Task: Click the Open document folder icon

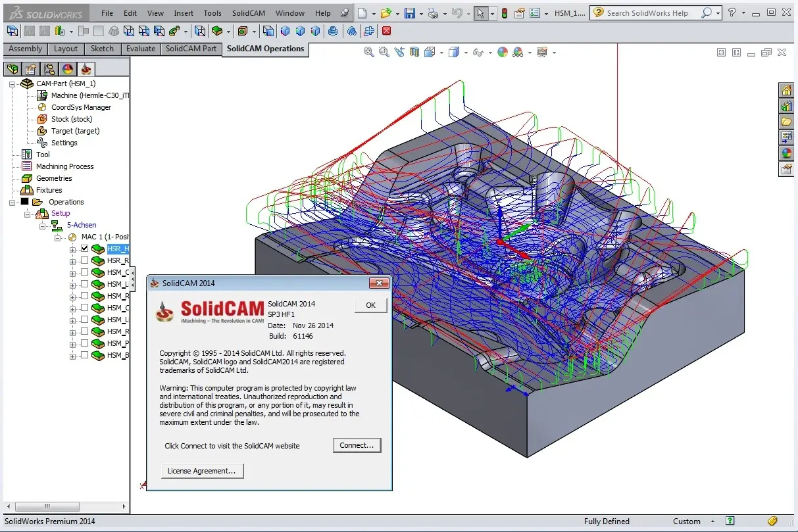Action: 386,12
